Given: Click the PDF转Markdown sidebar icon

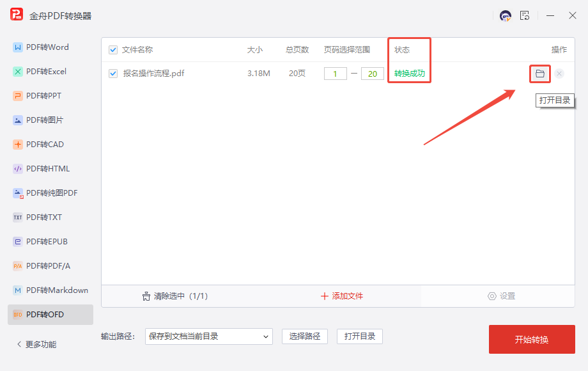Looking at the screenshot, I should pyautogui.click(x=18, y=290).
